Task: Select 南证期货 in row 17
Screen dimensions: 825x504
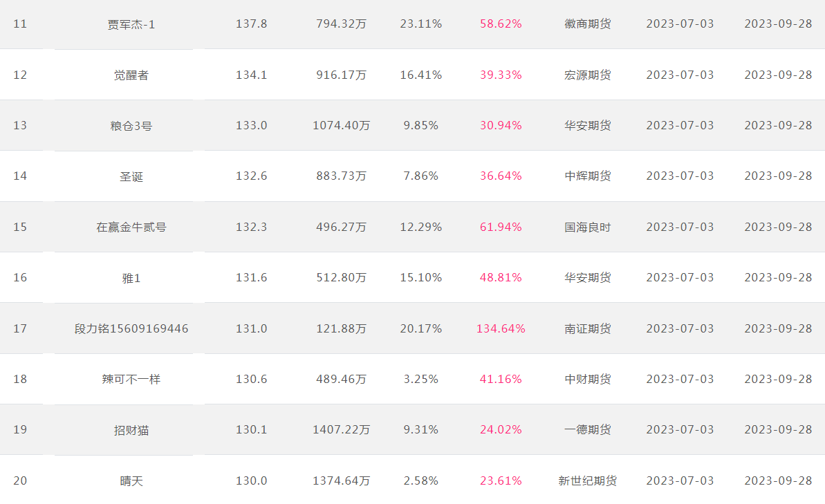Action: [x=588, y=329]
